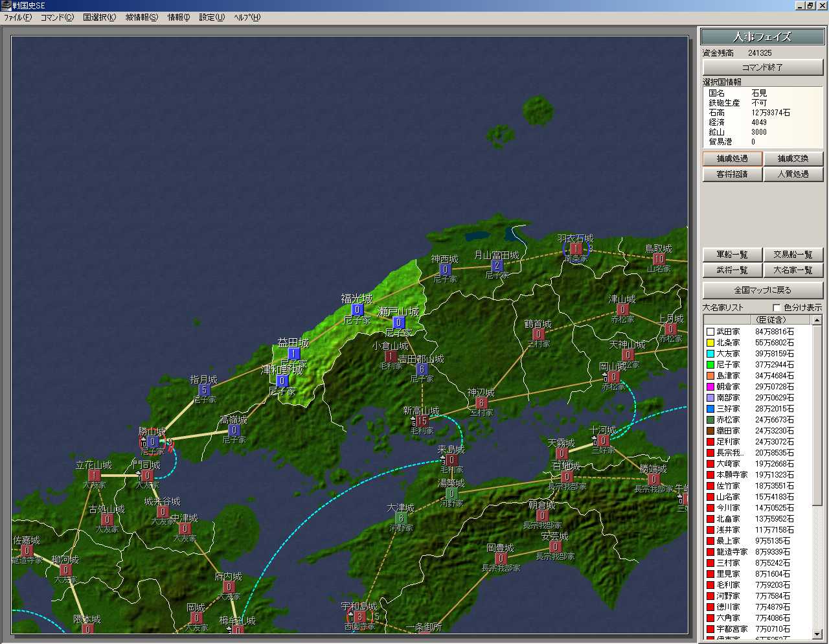Select the 勝山城 castle marker
829x644 pixels.
click(x=152, y=442)
